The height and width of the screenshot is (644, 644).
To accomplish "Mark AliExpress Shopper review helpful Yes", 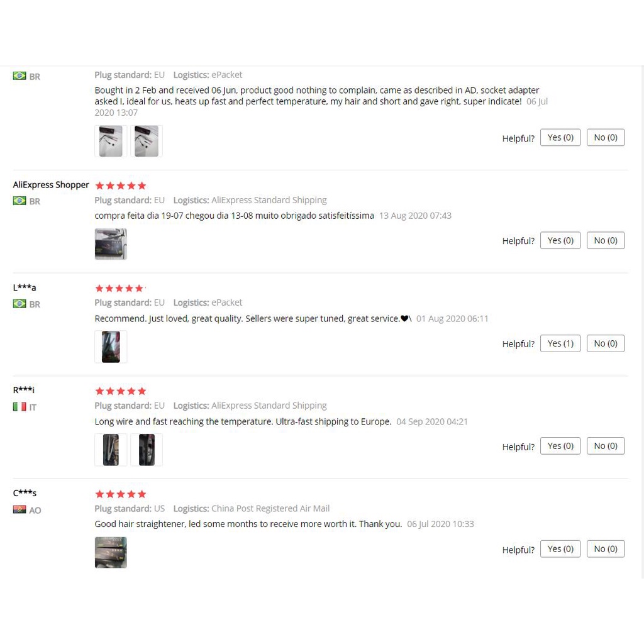I will (x=560, y=240).
